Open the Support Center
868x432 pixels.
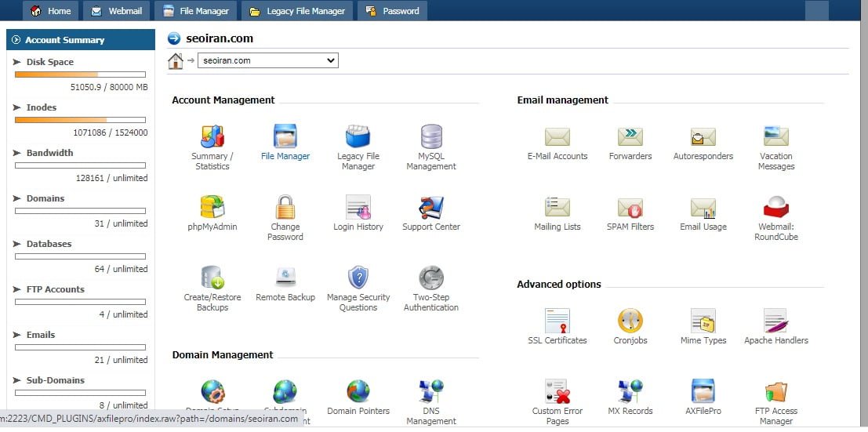(431, 206)
